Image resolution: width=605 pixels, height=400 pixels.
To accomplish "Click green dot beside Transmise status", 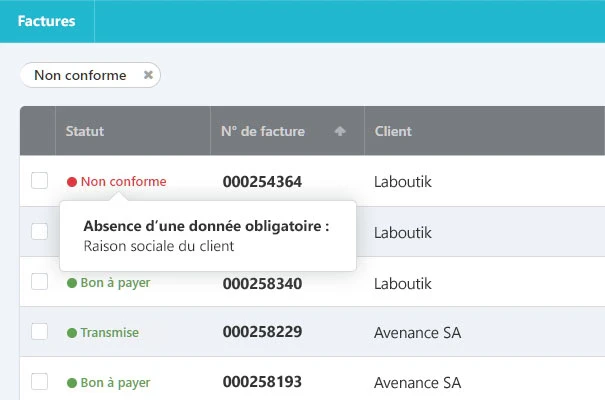I will tap(72, 332).
